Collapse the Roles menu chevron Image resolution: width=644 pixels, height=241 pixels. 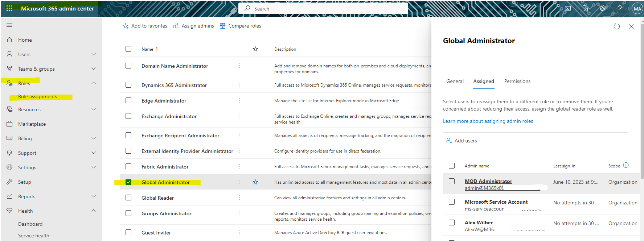point(94,83)
